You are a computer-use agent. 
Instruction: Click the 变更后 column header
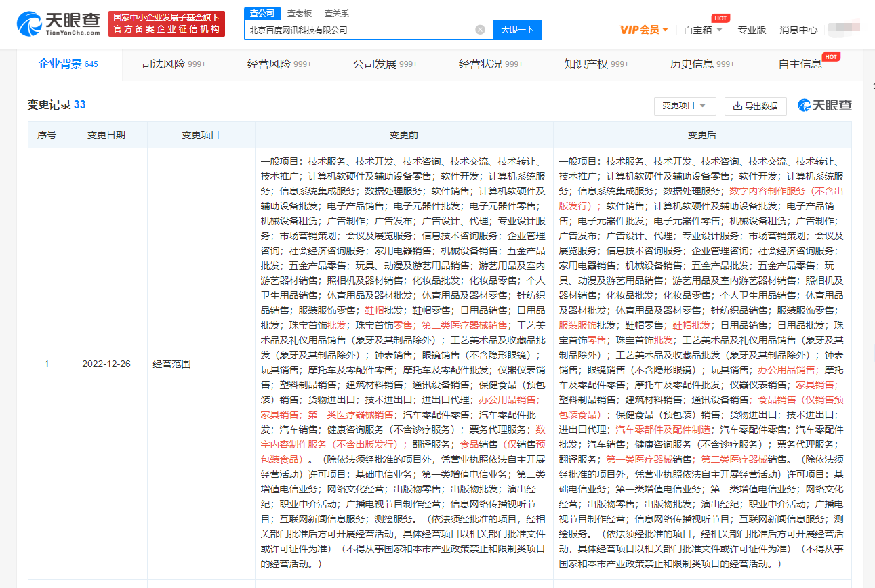[x=702, y=135]
